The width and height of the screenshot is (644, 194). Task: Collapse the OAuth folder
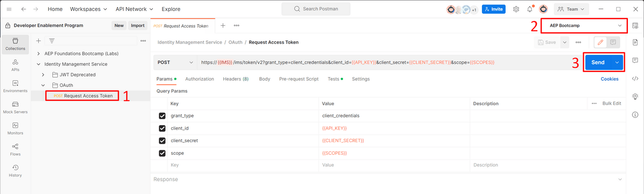(43, 85)
